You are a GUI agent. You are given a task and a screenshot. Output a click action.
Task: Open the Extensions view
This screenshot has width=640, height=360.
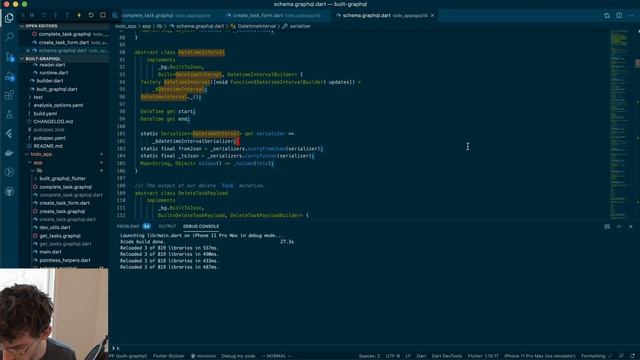point(9,95)
